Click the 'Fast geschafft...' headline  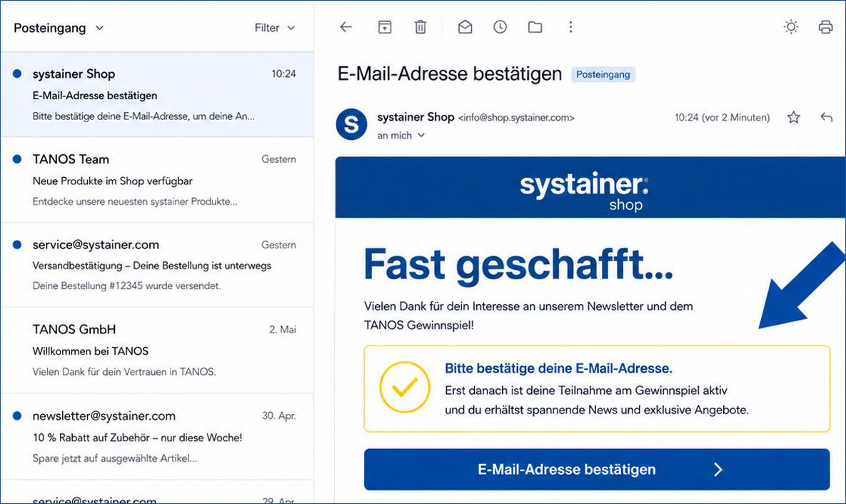(518, 264)
